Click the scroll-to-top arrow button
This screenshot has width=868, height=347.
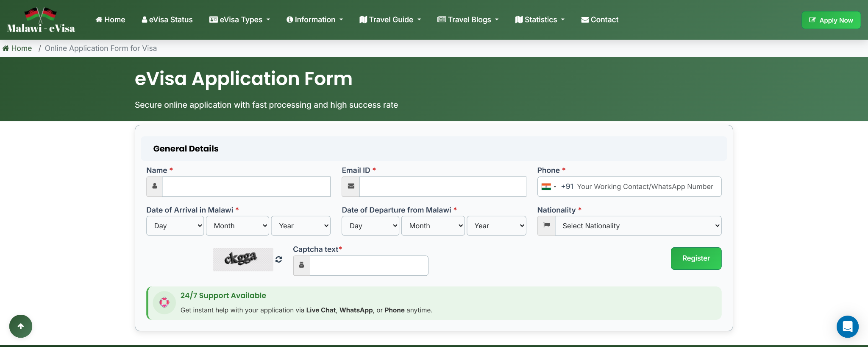21,326
